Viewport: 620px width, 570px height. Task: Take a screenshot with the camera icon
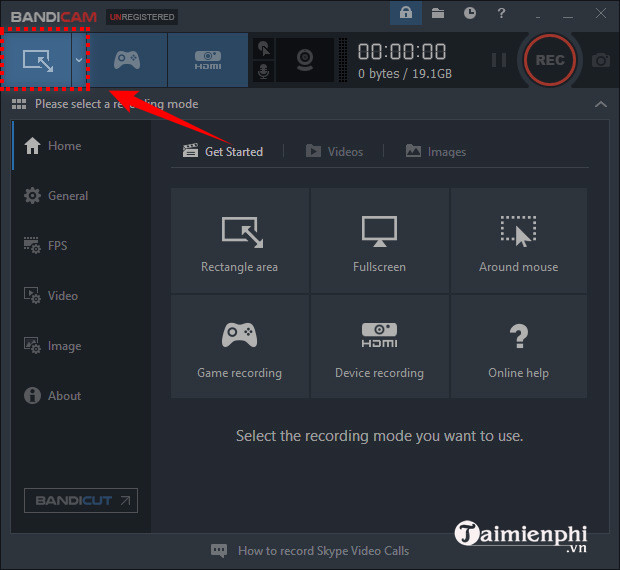pyautogui.click(x=601, y=60)
